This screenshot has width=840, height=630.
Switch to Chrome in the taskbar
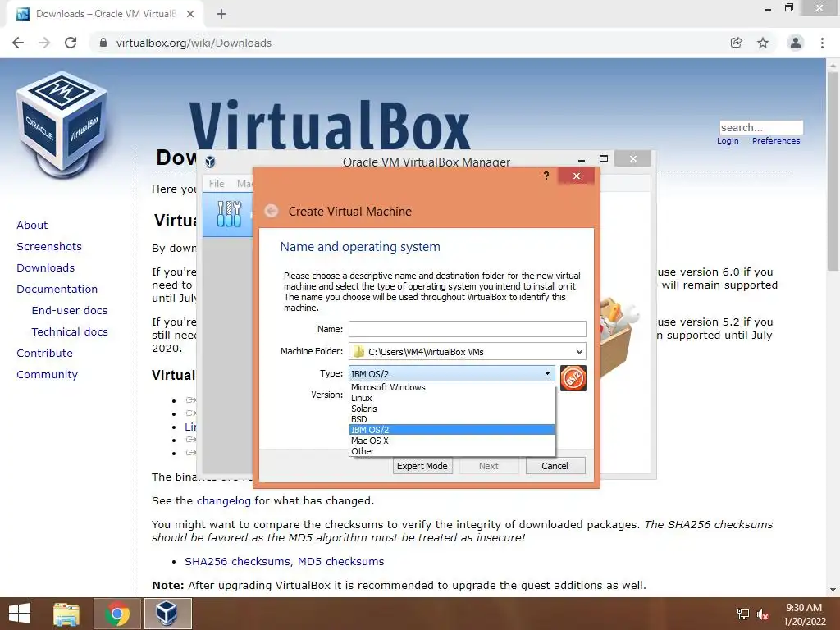tap(117, 614)
